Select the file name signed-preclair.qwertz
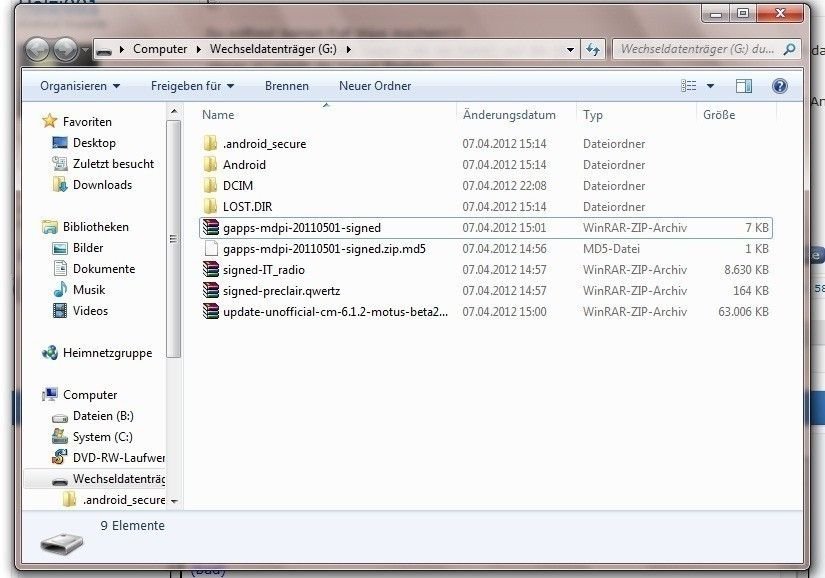 tap(281, 291)
